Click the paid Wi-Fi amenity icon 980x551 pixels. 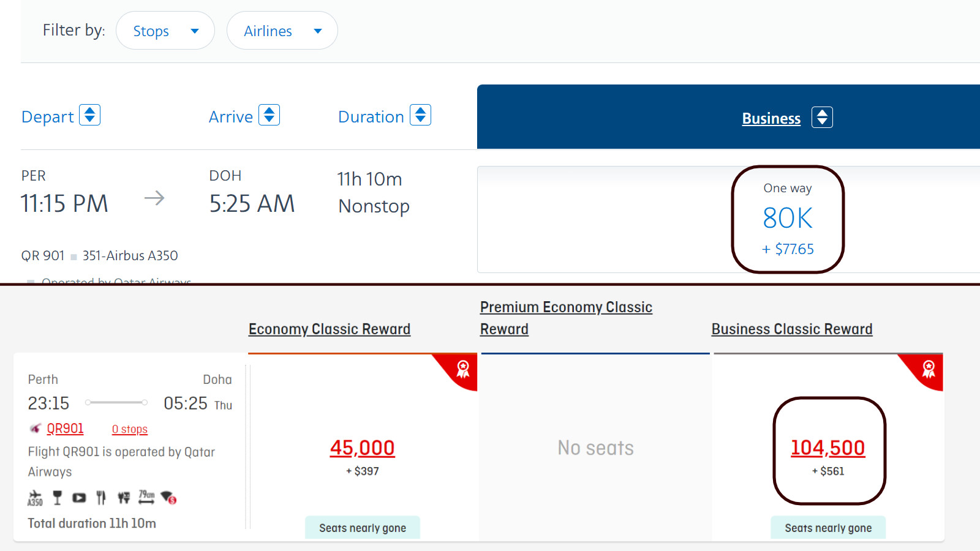(168, 498)
